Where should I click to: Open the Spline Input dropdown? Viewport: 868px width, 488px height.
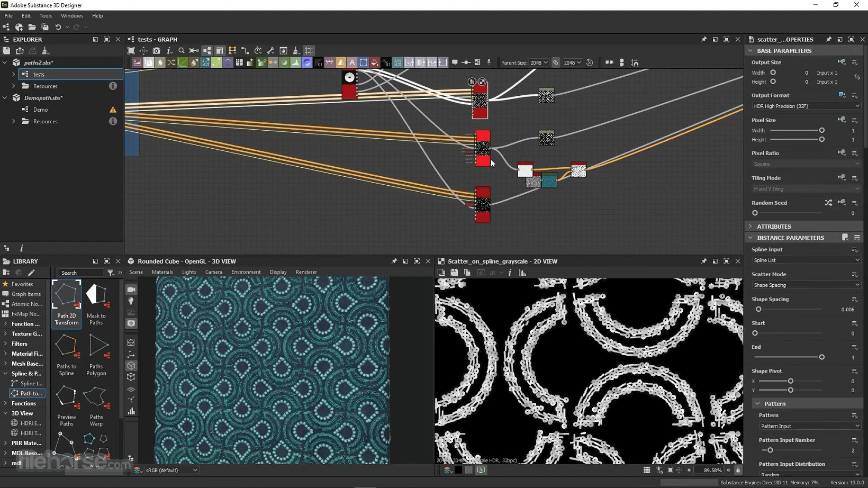[x=806, y=260]
